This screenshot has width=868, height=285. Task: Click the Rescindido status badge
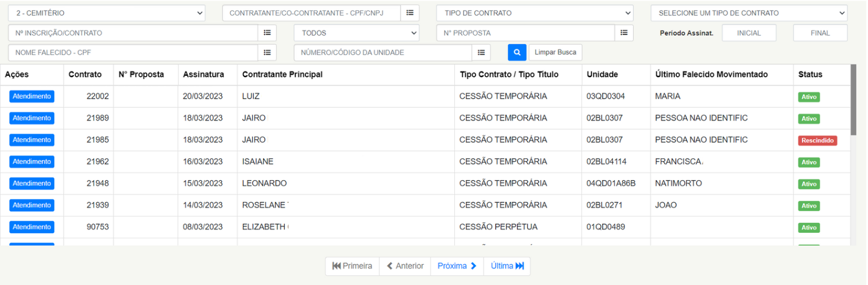click(x=818, y=140)
